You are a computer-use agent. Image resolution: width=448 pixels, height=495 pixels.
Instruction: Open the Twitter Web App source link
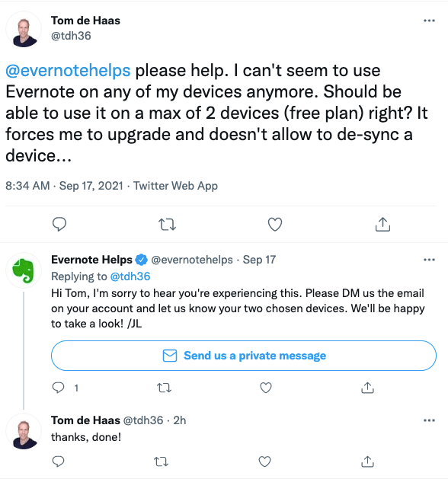(x=175, y=186)
